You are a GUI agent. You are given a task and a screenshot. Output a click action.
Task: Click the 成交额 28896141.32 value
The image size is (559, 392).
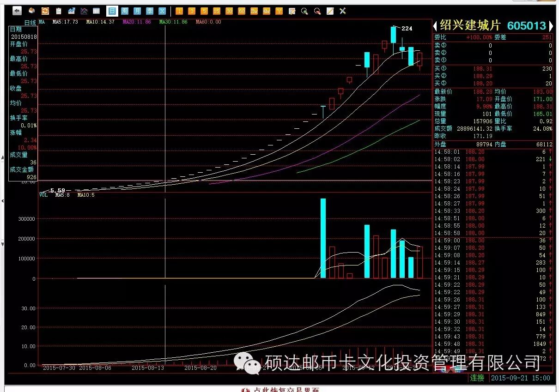[474, 128]
